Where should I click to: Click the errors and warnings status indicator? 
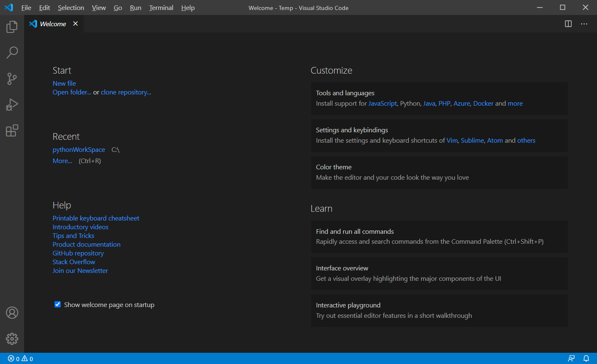[20, 359]
